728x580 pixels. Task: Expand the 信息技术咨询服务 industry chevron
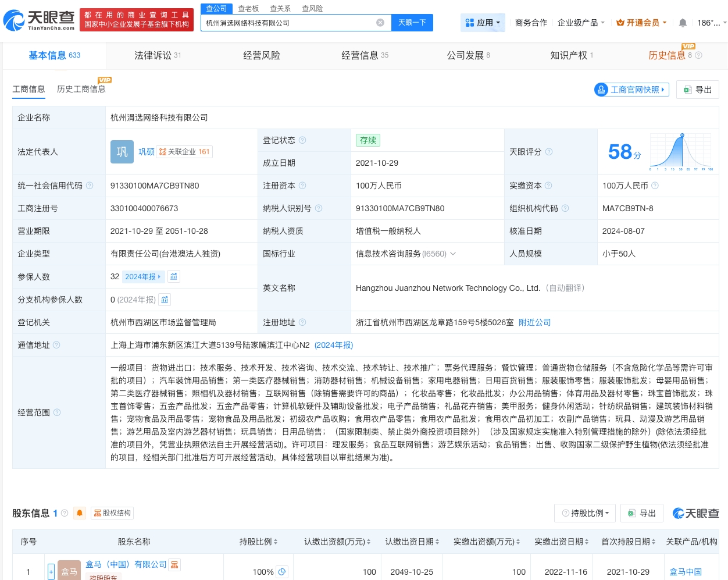[453, 254]
